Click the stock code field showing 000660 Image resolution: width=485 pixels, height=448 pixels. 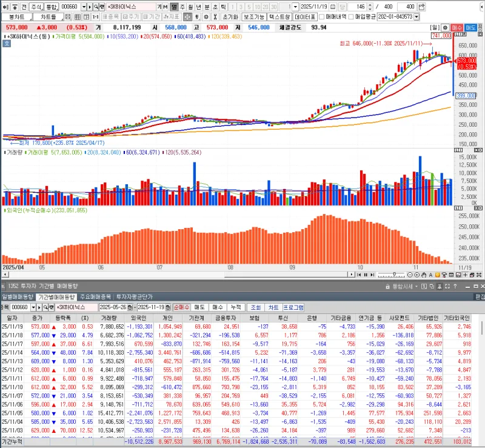(70, 6)
